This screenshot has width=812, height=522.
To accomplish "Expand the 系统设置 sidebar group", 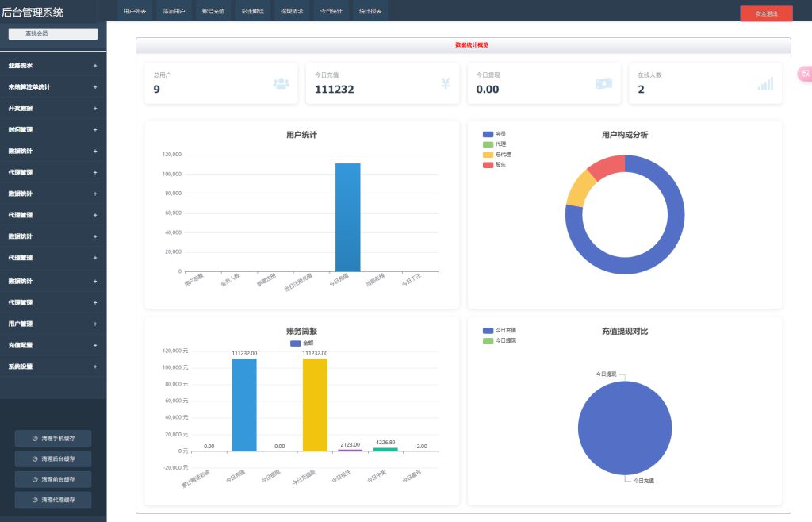I will click(95, 367).
